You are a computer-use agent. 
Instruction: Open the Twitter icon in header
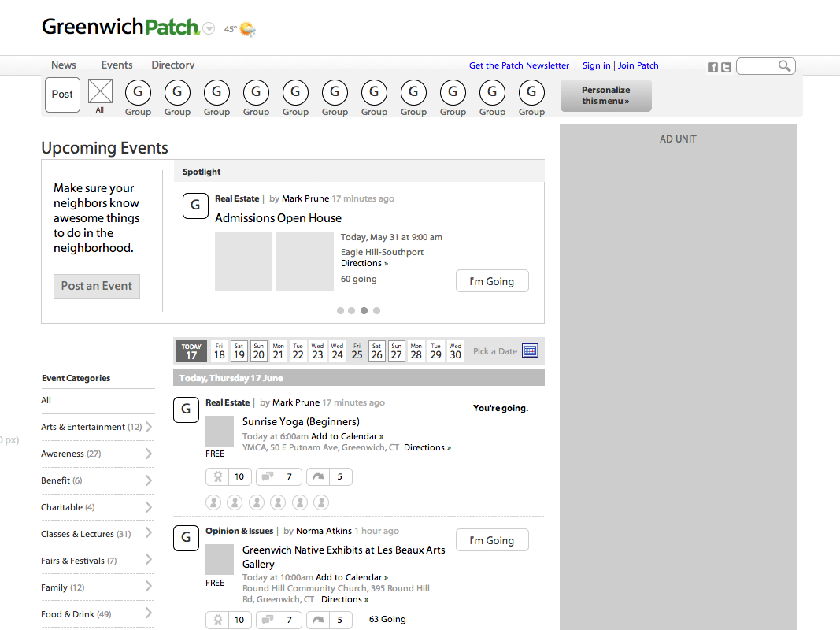pyautogui.click(x=726, y=67)
